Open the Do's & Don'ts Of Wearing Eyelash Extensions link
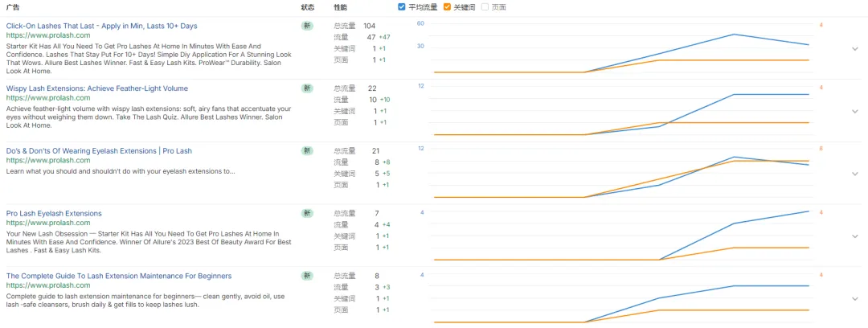The height and width of the screenshot is (328, 868). click(x=99, y=151)
